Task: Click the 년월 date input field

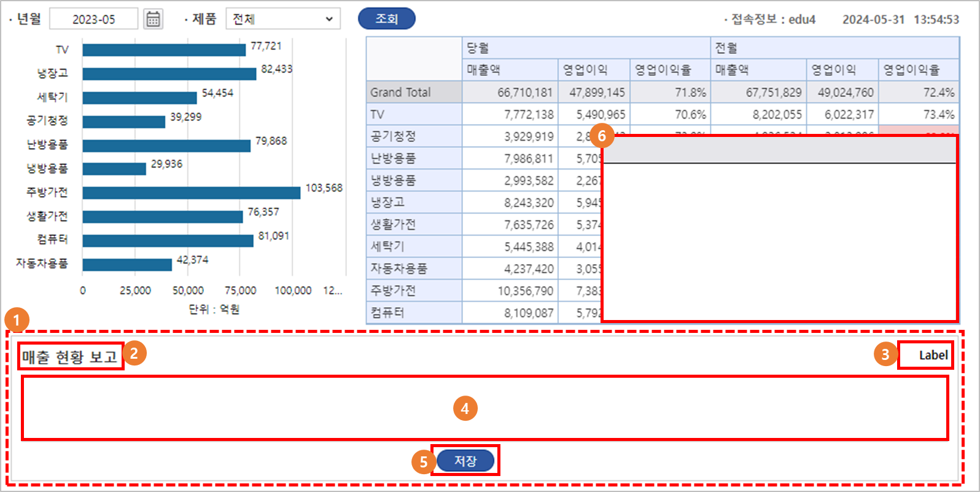Action: (x=94, y=19)
